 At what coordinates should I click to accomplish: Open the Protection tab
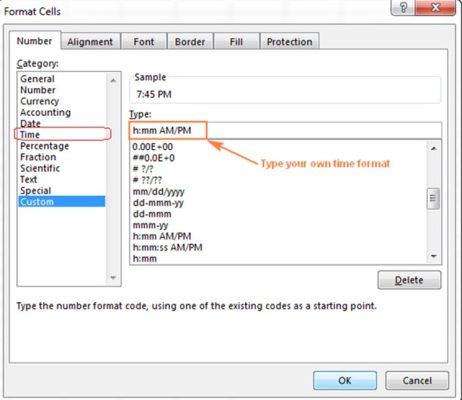[x=289, y=42]
